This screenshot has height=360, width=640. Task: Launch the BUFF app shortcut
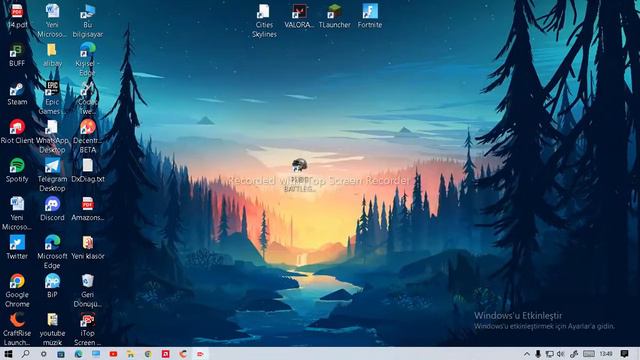point(17,56)
